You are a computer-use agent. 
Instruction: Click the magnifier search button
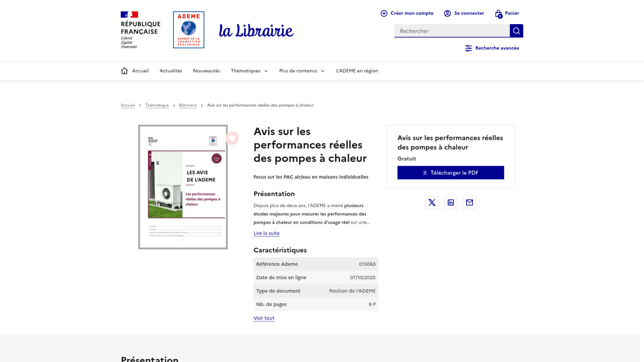(516, 31)
